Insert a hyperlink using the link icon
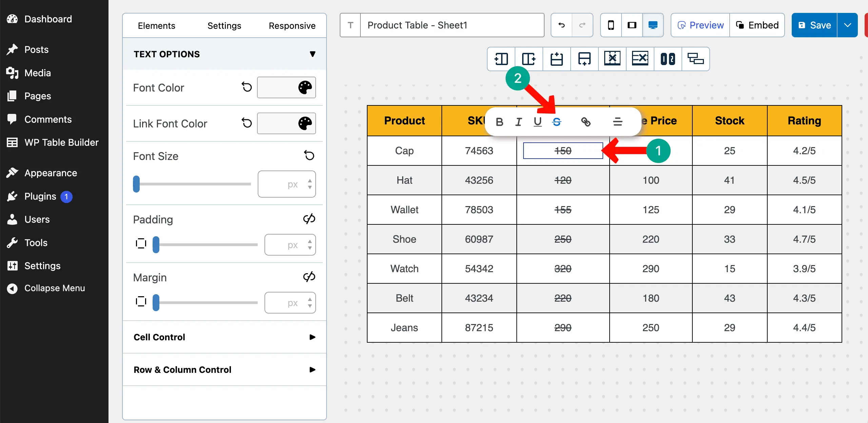Image resolution: width=868 pixels, height=423 pixels. 586,121
